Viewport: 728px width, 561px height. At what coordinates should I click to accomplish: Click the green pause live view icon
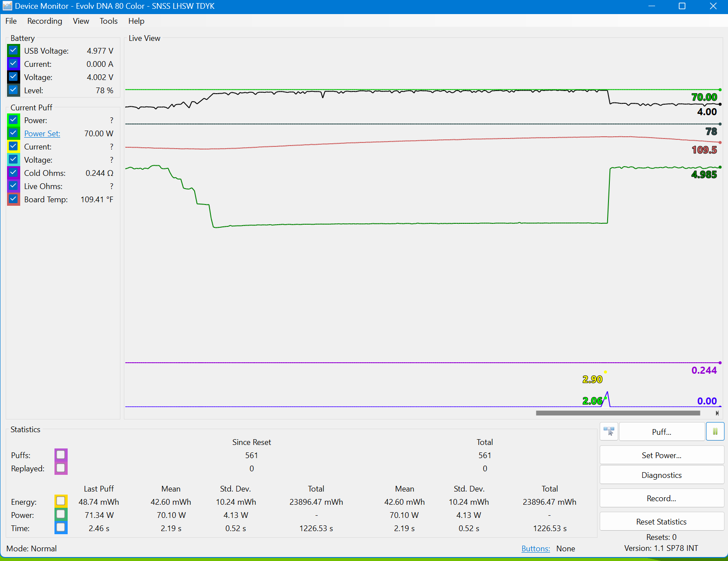point(715,432)
